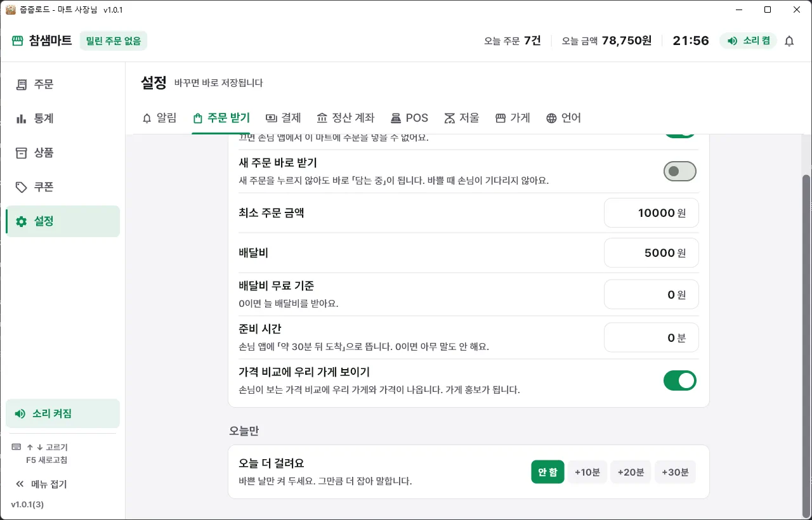812x520 pixels.
Task: Select the 주문 받기 tab
Action: click(x=221, y=118)
